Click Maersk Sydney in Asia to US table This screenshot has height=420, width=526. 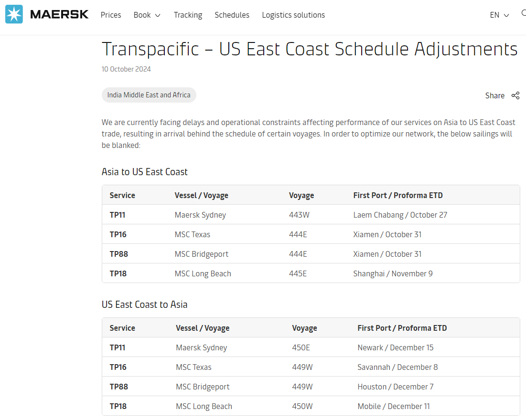point(200,215)
